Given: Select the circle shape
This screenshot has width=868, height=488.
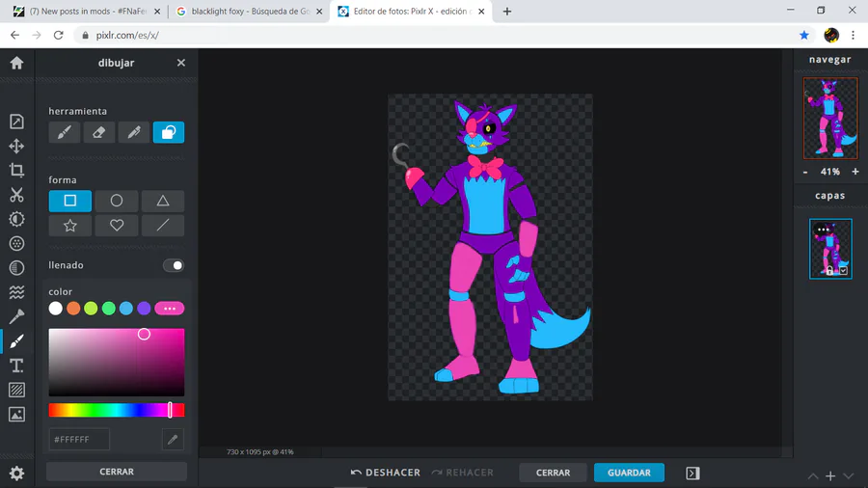Looking at the screenshot, I should tap(117, 201).
